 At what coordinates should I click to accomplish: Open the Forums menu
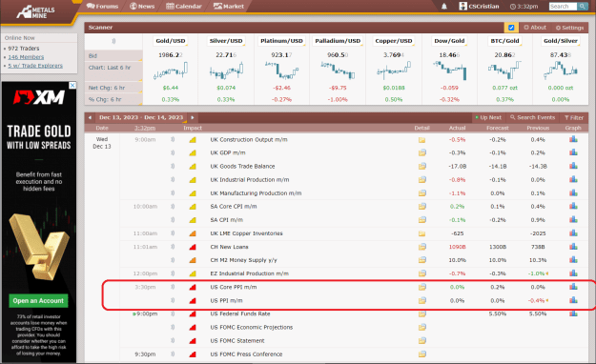click(102, 6)
